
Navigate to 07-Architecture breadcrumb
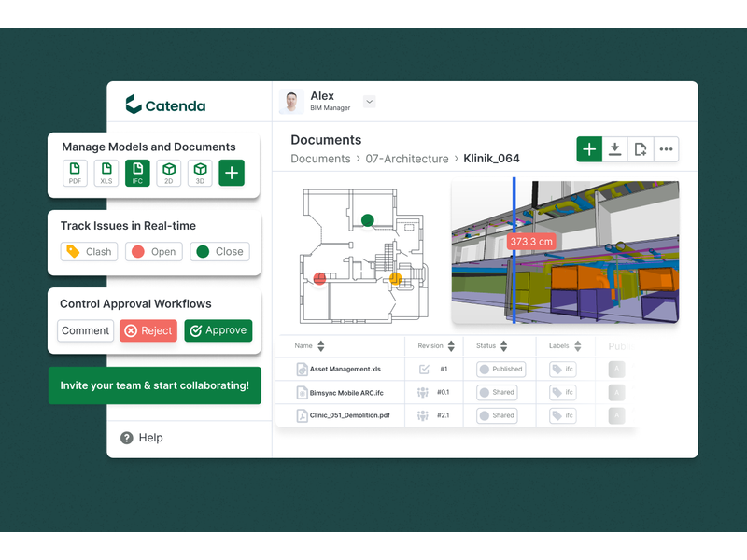point(407,159)
